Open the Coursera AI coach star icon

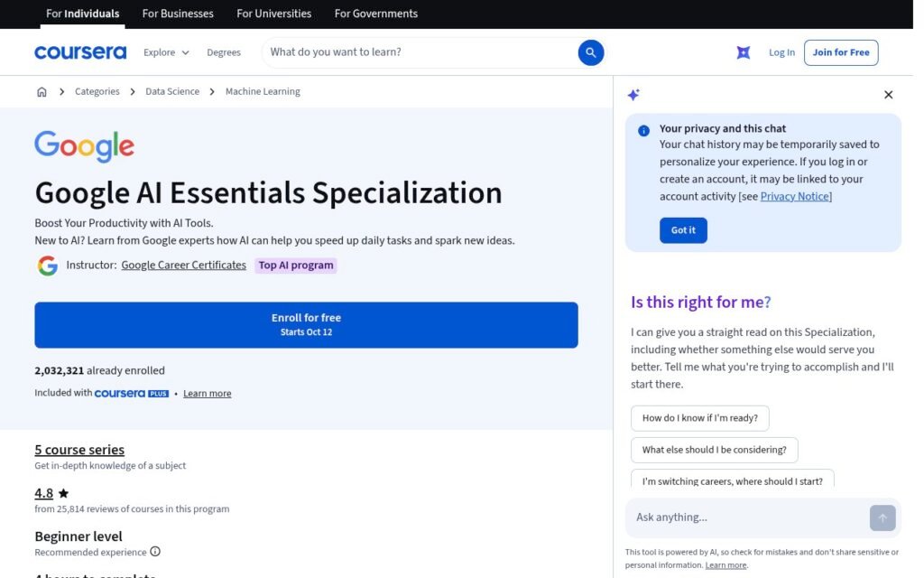coord(744,52)
